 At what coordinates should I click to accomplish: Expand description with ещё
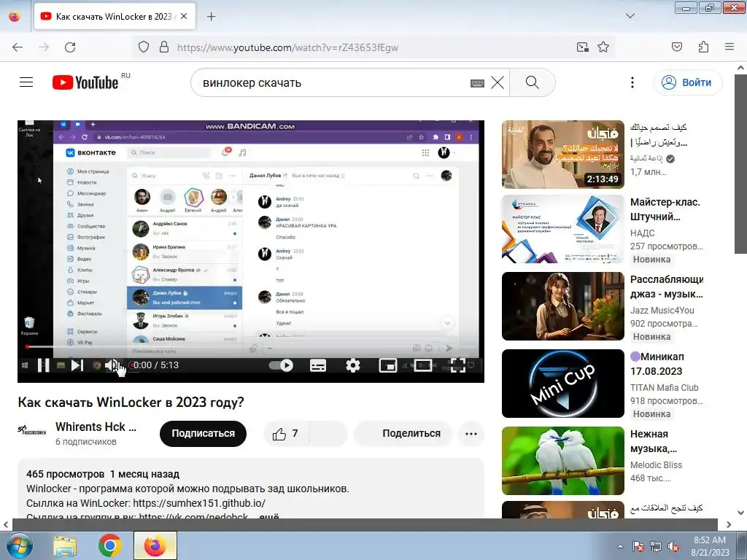(269, 517)
